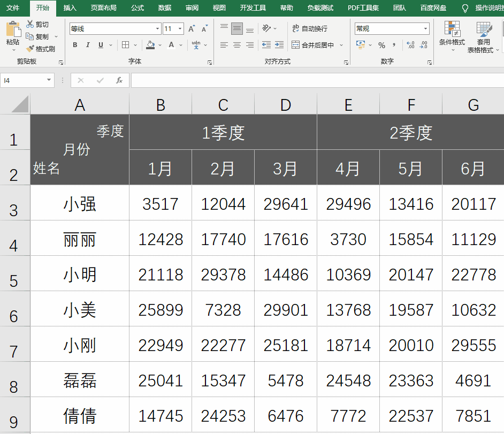Decrease decimal places

point(423,45)
